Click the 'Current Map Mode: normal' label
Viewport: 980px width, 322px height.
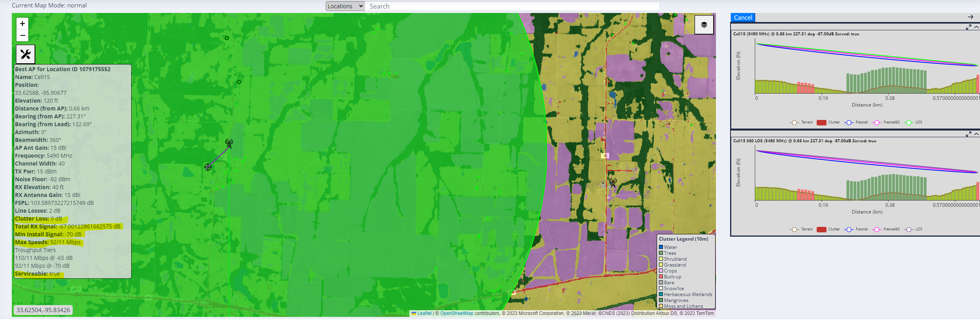(49, 6)
